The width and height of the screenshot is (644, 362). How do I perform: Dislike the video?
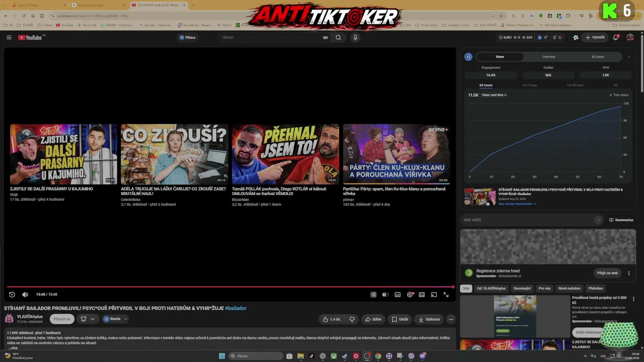(352, 319)
